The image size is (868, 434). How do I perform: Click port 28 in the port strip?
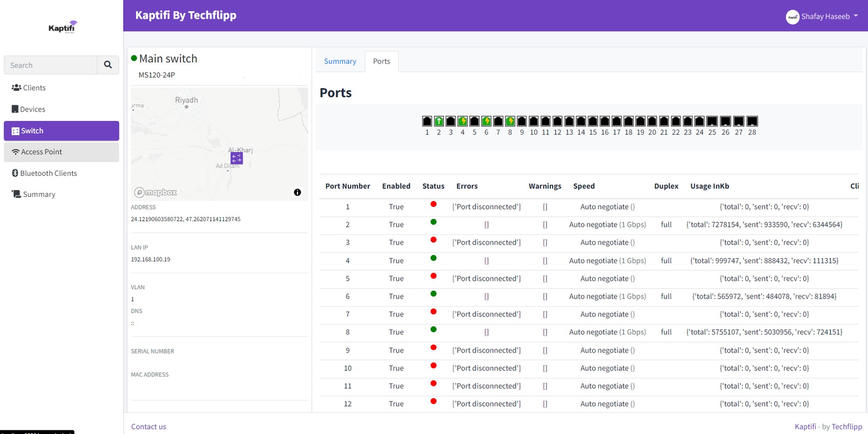(x=752, y=121)
